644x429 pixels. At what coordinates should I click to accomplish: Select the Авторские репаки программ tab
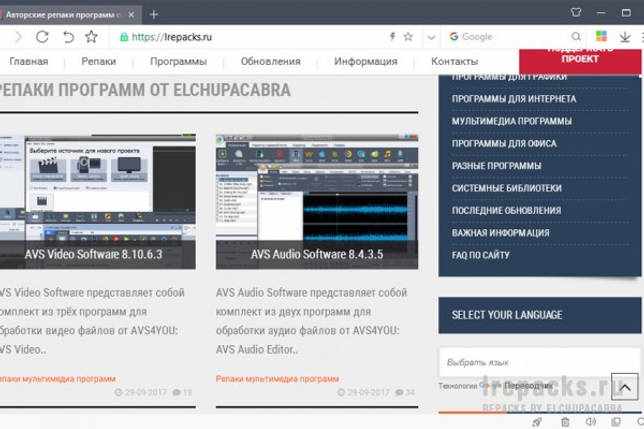(64, 15)
